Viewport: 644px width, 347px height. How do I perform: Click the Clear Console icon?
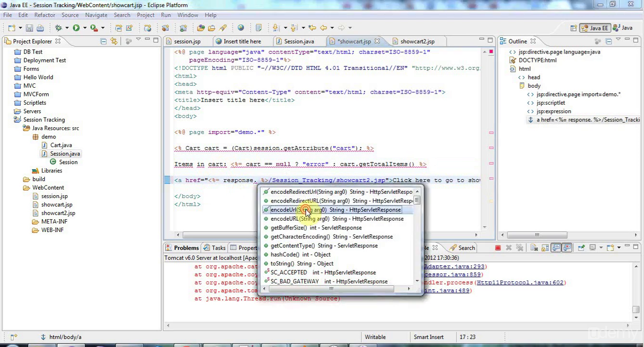(x=534, y=248)
